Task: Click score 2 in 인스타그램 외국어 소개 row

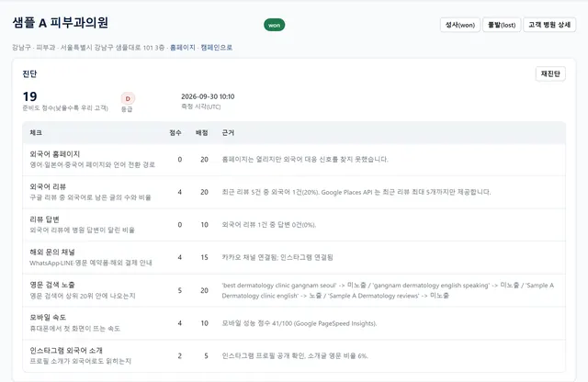Action: (x=180, y=355)
